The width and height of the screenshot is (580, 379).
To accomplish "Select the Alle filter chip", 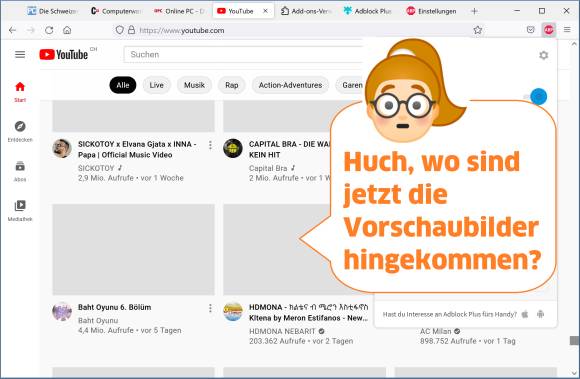I will 123,85.
